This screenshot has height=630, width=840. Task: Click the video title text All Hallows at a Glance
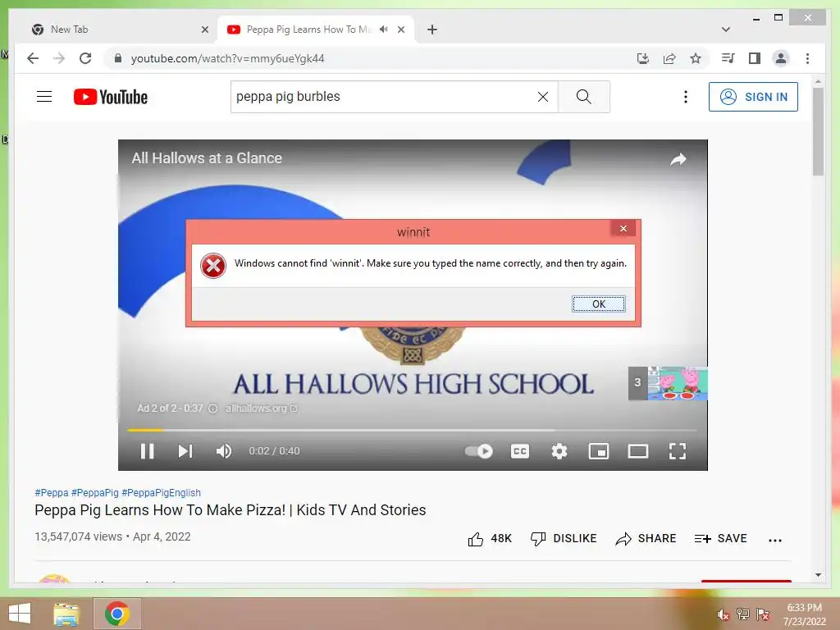pyautogui.click(x=207, y=158)
